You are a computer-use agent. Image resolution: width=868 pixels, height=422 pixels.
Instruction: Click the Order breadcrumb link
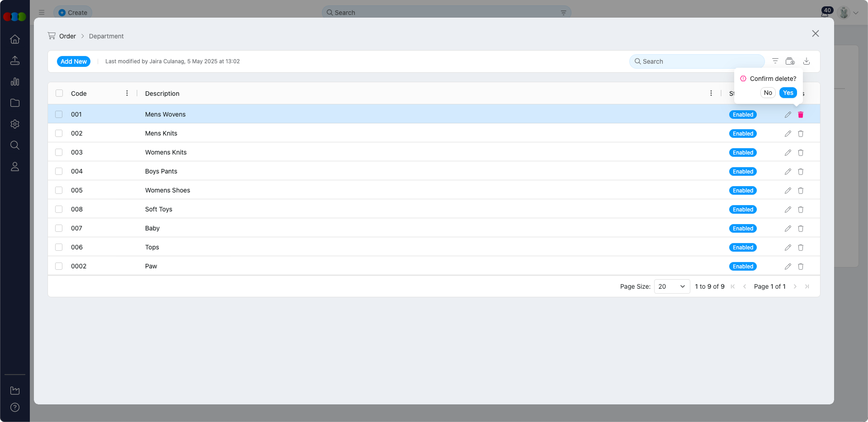click(67, 36)
